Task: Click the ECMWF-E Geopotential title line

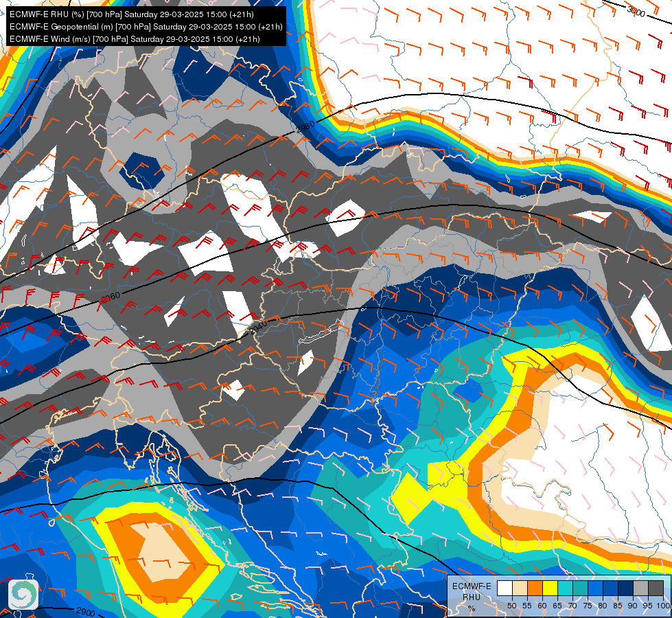Action: [x=146, y=27]
